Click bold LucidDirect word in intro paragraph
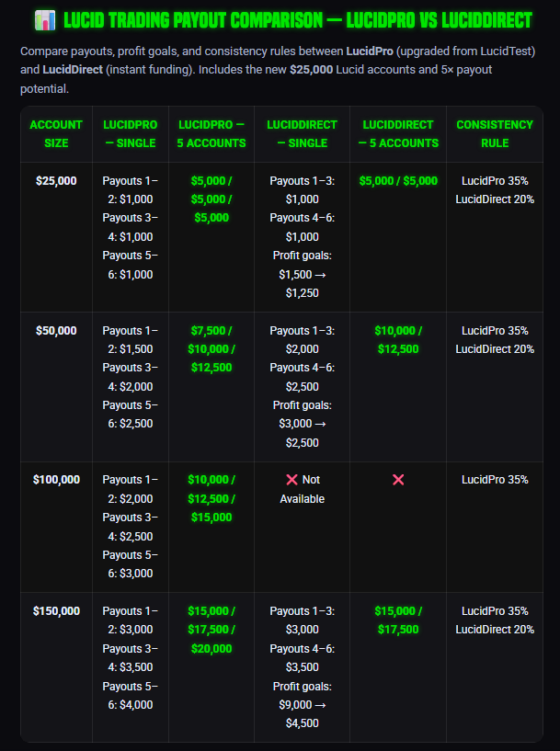The image size is (560, 751). (x=73, y=70)
